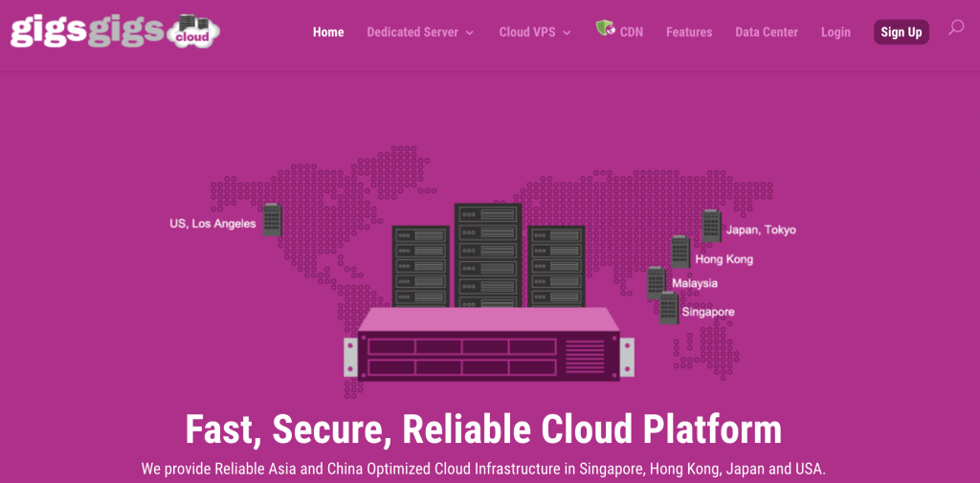Expand the Dedicated Server dropdown chevron
Screen dimensions: 980x483
click(x=469, y=33)
